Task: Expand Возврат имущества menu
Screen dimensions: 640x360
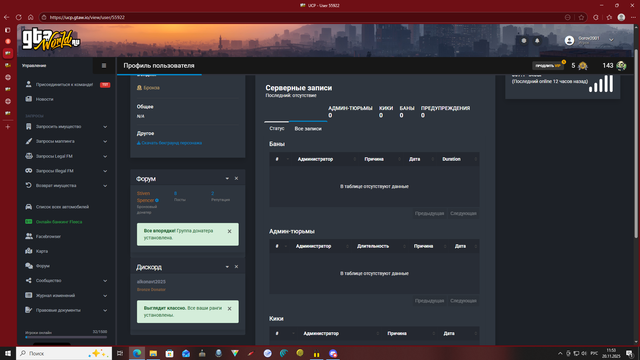Action: point(67,185)
